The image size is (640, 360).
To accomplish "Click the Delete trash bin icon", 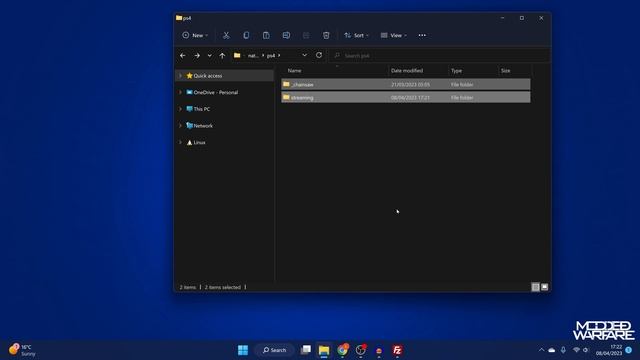I will click(x=326, y=36).
